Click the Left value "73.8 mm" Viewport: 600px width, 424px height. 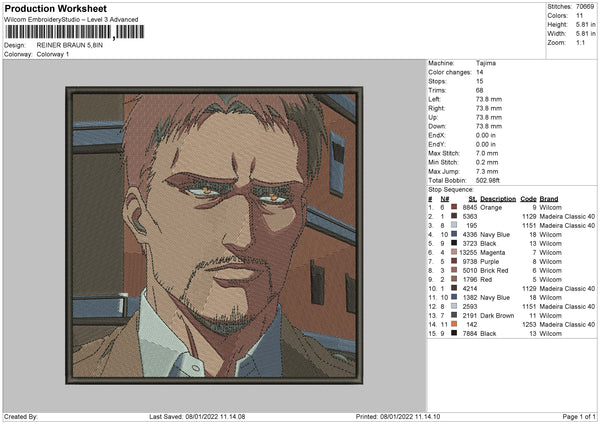click(489, 99)
